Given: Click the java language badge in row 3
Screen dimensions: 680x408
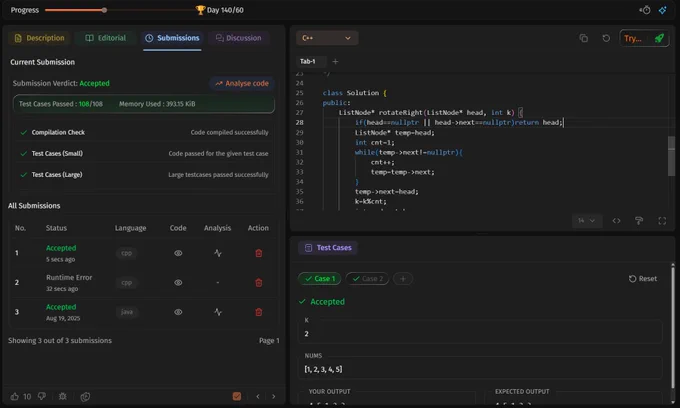Looking at the screenshot, I should pyautogui.click(x=127, y=312).
